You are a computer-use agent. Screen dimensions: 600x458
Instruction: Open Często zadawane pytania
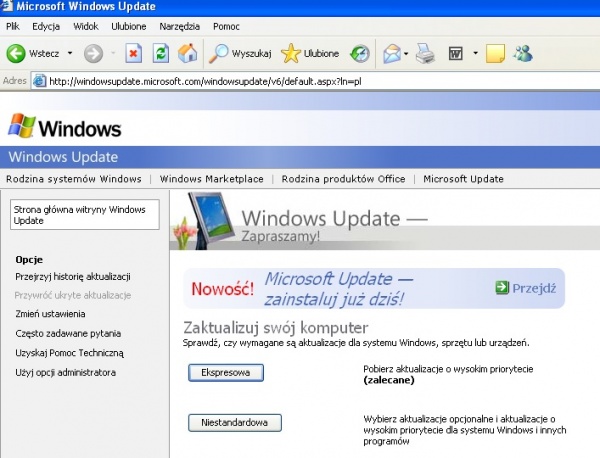[x=68, y=334]
